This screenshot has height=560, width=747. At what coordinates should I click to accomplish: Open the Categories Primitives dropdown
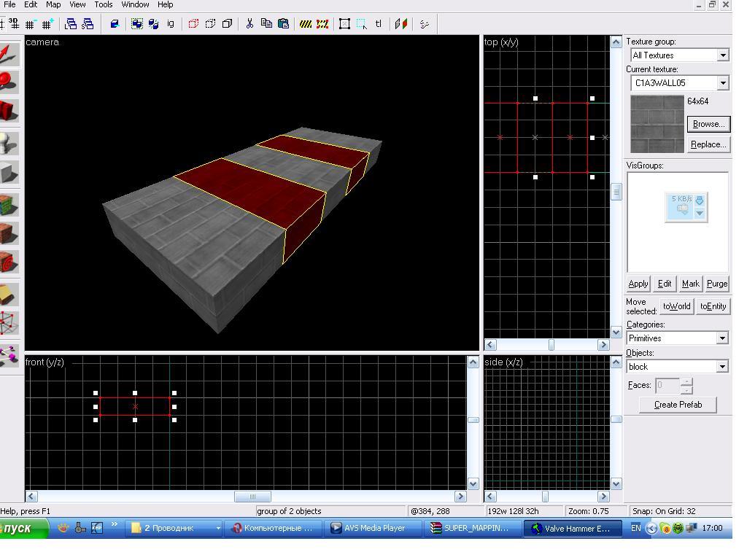click(x=721, y=338)
